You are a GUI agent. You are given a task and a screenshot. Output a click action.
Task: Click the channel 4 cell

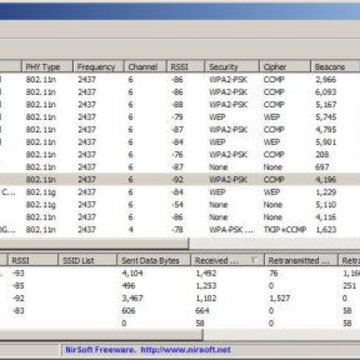tap(130, 230)
